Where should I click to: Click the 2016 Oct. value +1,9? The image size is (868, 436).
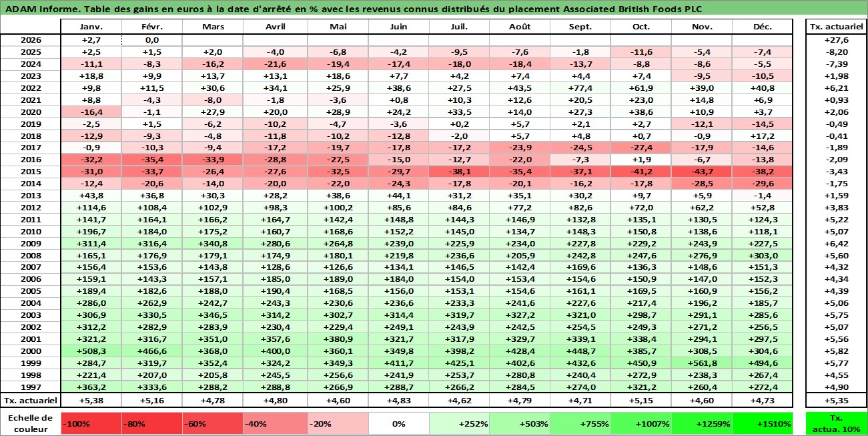[x=640, y=160]
